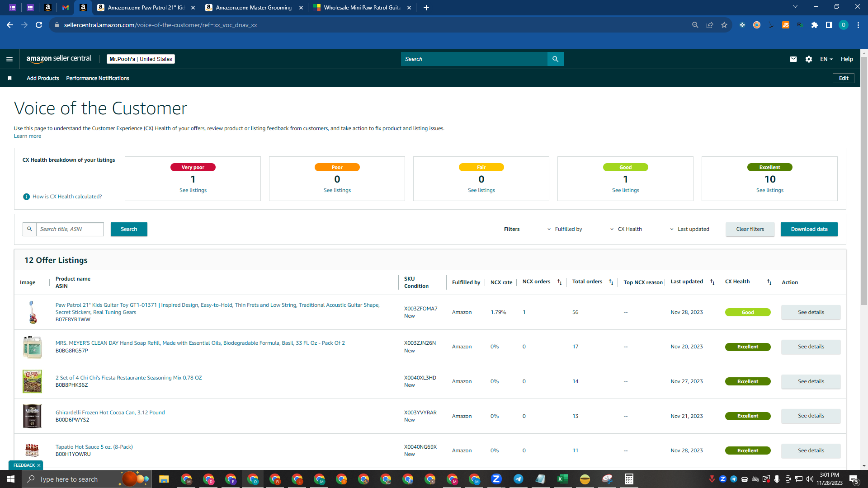Image resolution: width=868 pixels, height=488 pixels.
Task: See listings under Good
Action: (626, 190)
